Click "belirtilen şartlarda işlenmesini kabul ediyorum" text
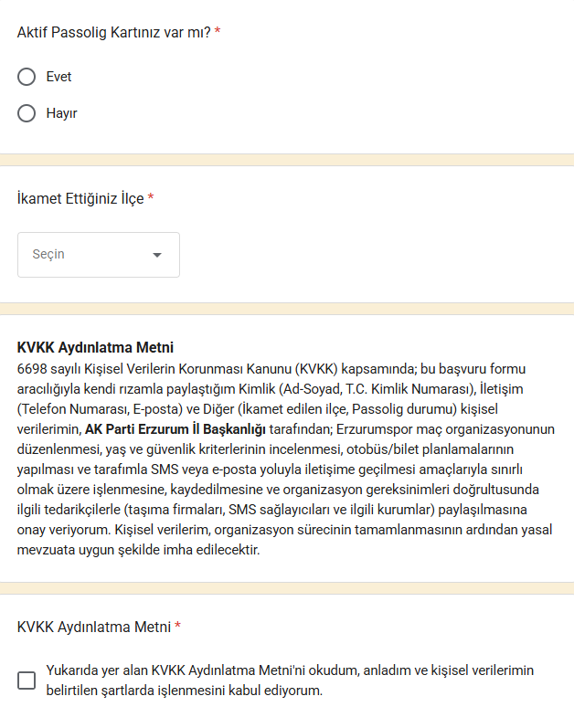Image resolution: width=574 pixels, height=728 pixels. click(x=185, y=691)
